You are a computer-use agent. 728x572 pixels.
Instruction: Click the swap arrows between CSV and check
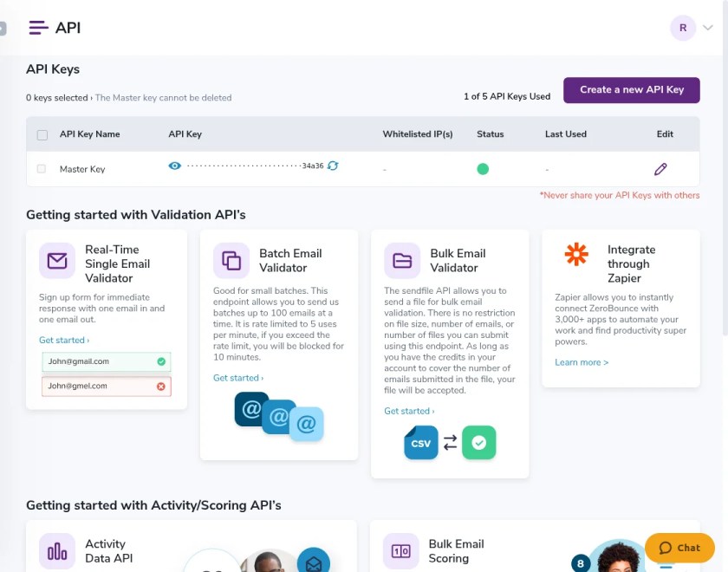click(x=450, y=443)
